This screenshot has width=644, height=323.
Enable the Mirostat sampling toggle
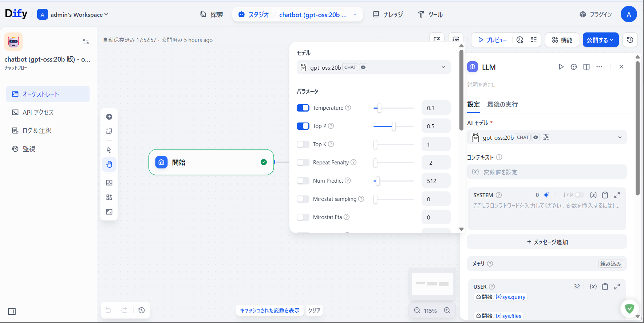coord(303,199)
